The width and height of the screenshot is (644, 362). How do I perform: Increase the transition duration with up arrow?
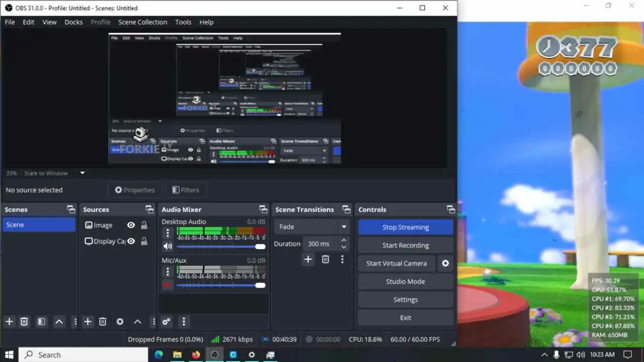(344, 240)
